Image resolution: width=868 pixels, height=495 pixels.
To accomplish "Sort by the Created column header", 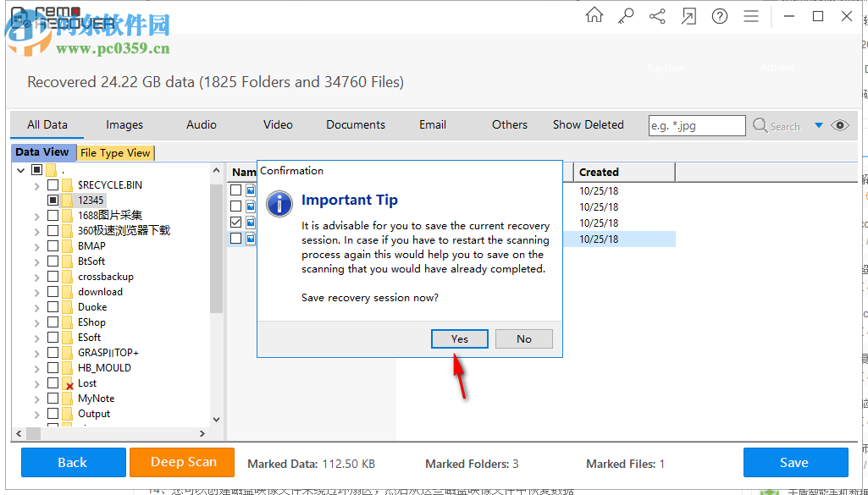I will click(x=624, y=172).
